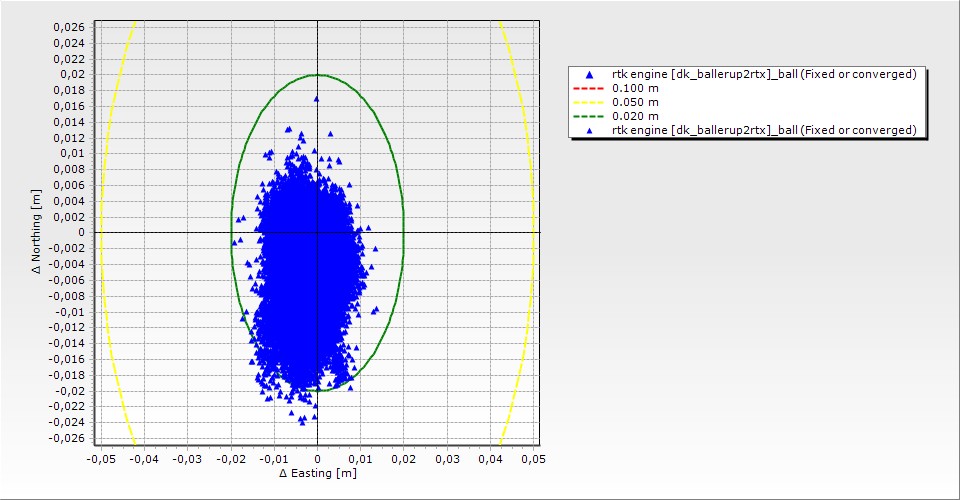The width and height of the screenshot is (960, 500).
Task: Click the 0,01 tick label on the northing axis
Action: coord(73,153)
